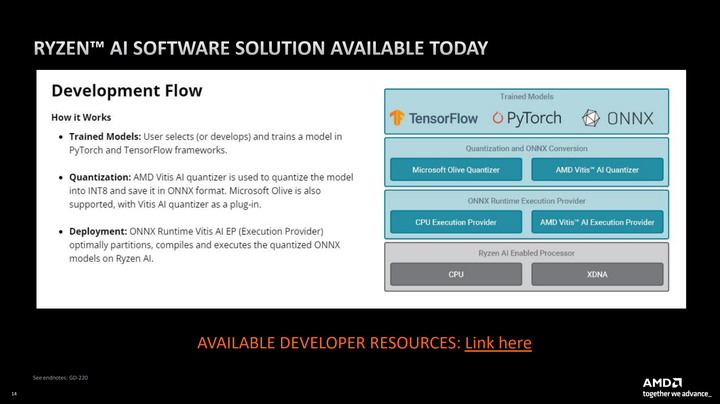
Task: Click the 'See endnotes: GD-220' footnote
Action: tap(60, 377)
